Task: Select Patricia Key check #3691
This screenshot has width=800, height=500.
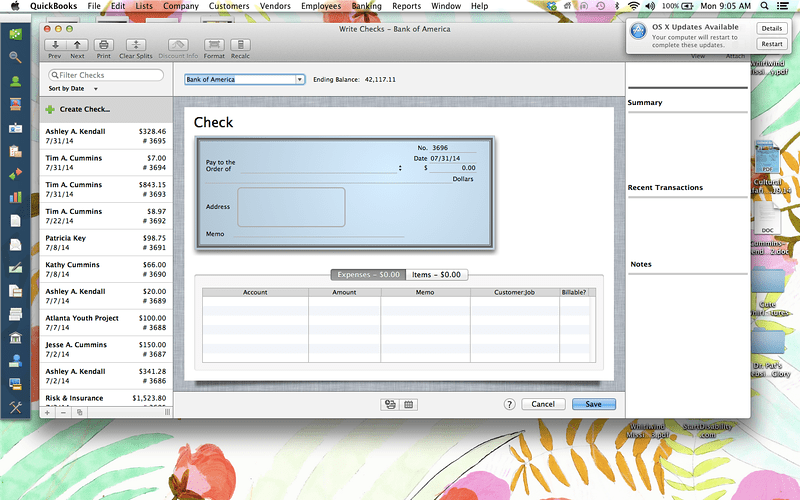Action: (x=106, y=243)
